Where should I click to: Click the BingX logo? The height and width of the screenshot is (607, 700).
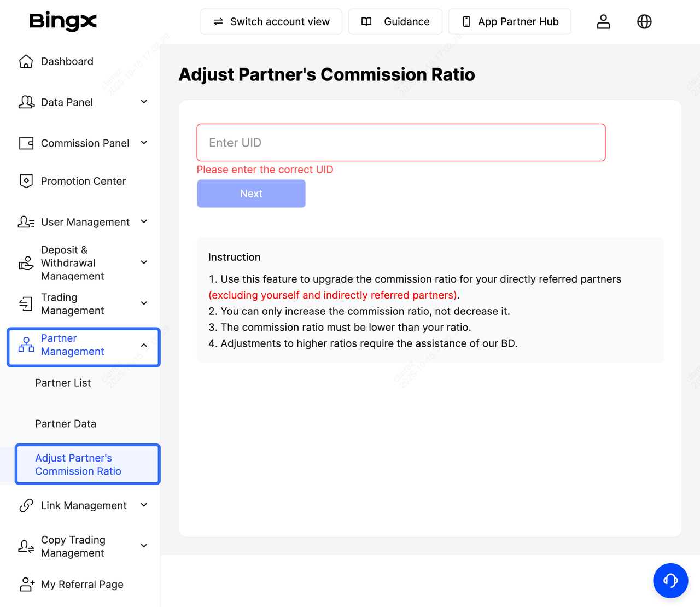63,21
